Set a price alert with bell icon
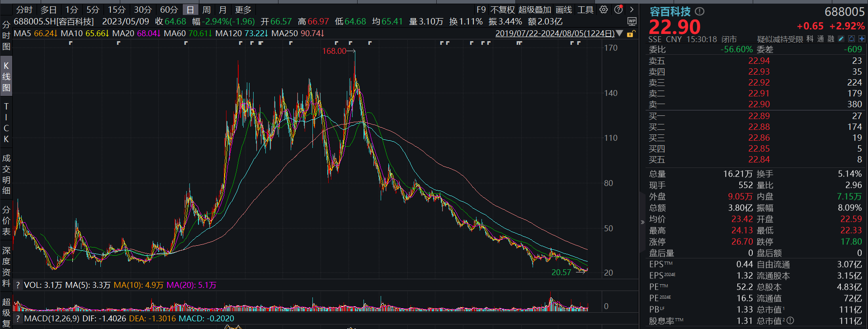 (x=851, y=39)
